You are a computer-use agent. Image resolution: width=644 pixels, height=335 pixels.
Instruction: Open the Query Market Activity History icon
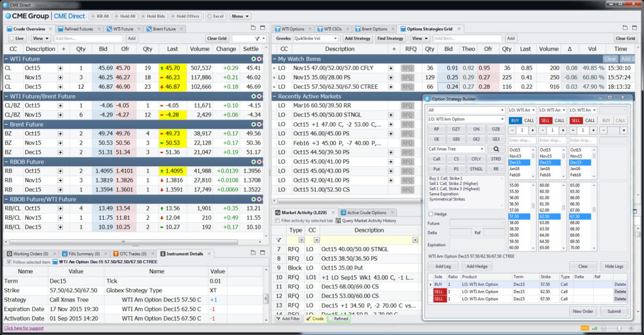point(337,221)
